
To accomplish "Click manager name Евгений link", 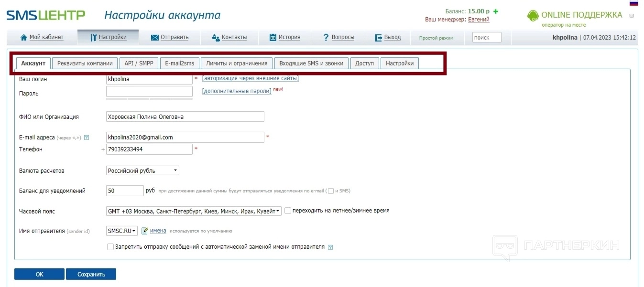I will coord(479,20).
